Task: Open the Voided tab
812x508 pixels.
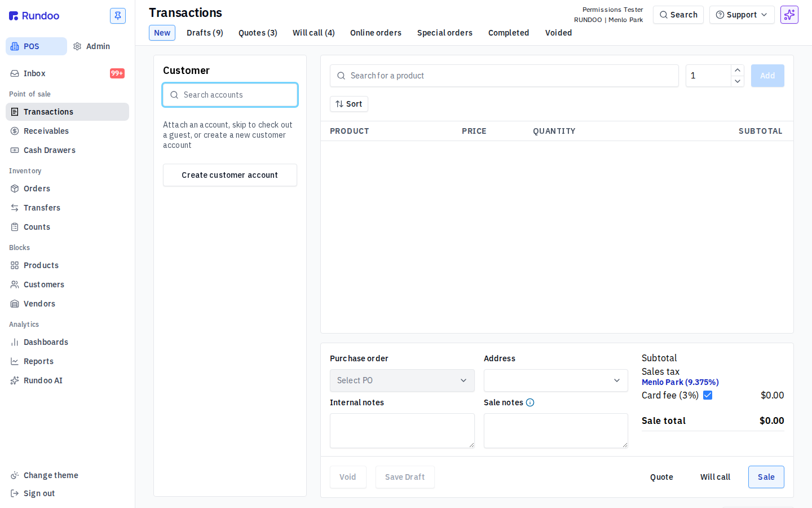Action: pyautogui.click(x=558, y=33)
